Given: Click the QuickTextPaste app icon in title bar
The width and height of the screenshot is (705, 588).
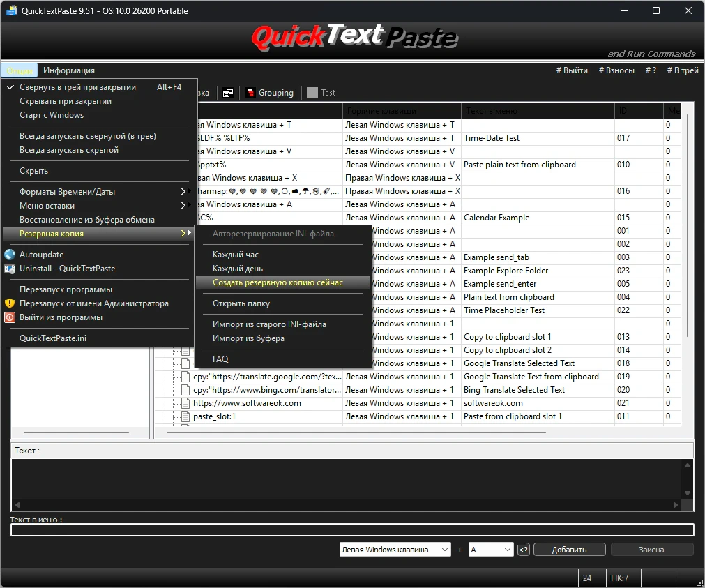Looking at the screenshot, I should pyautogui.click(x=11, y=10).
